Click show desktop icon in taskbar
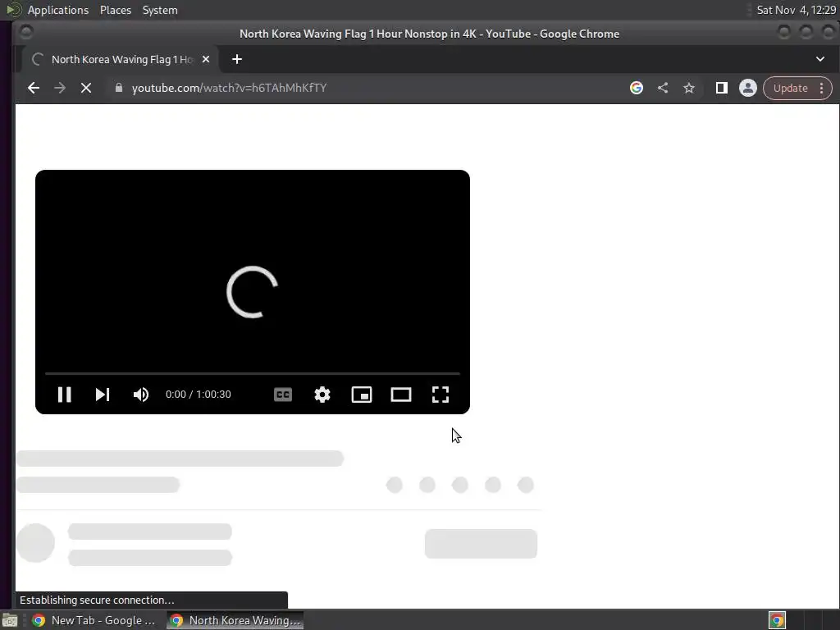The height and width of the screenshot is (630, 840). [10, 620]
